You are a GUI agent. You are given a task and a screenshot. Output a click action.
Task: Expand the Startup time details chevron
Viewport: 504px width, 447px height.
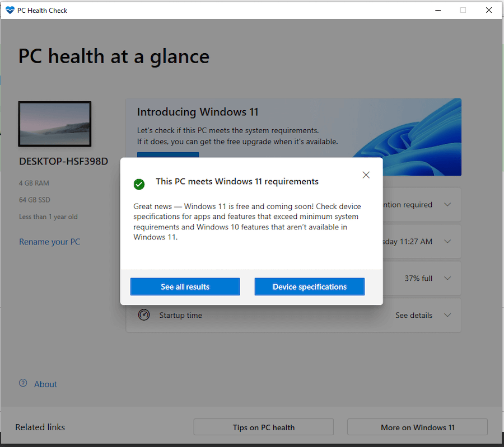447,315
